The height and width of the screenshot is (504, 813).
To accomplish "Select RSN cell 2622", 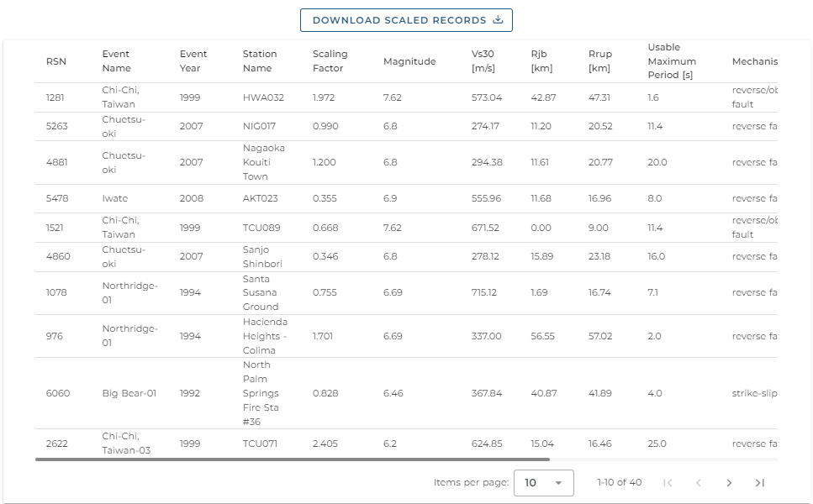I will click(x=56, y=444).
